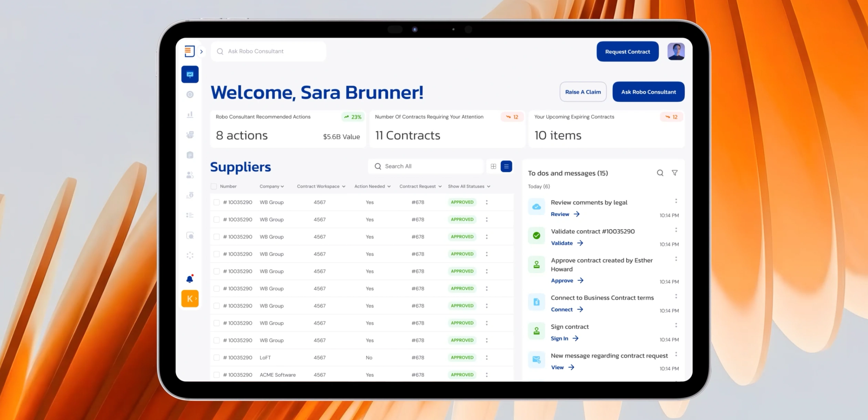This screenshot has width=868, height=420.
Task: Click the blue Ask Robo Consultant button
Action: (x=648, y=92)
